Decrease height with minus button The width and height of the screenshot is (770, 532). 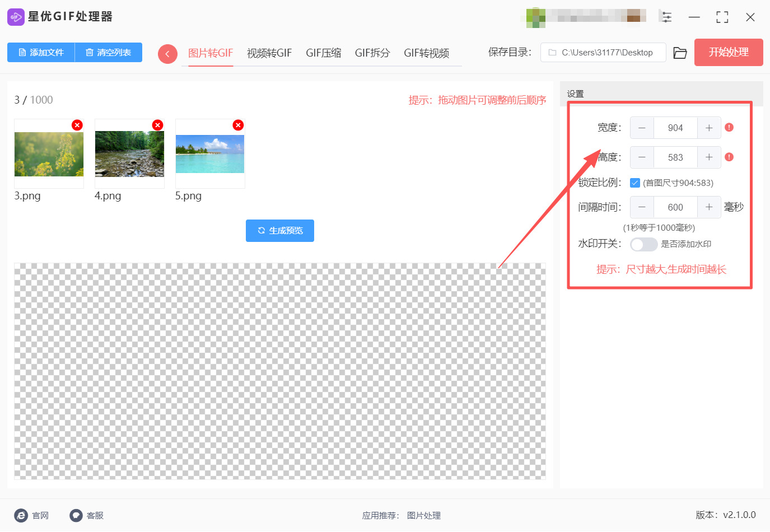click(x=642, y=157)
